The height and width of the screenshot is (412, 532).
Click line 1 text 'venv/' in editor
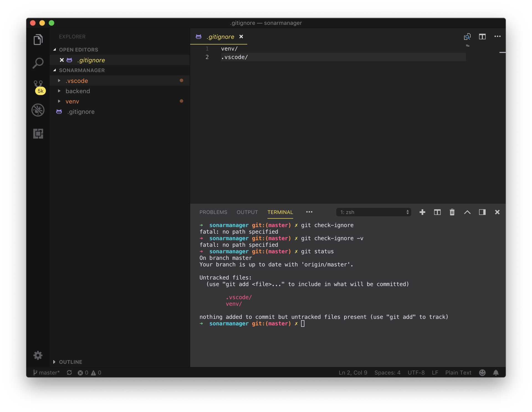point(229,48)
